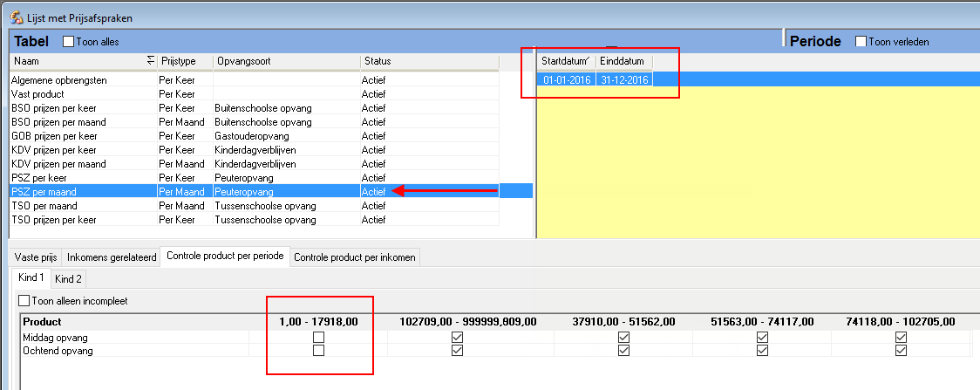Switch to the Kind 2 tab

[x=67, y=279]
